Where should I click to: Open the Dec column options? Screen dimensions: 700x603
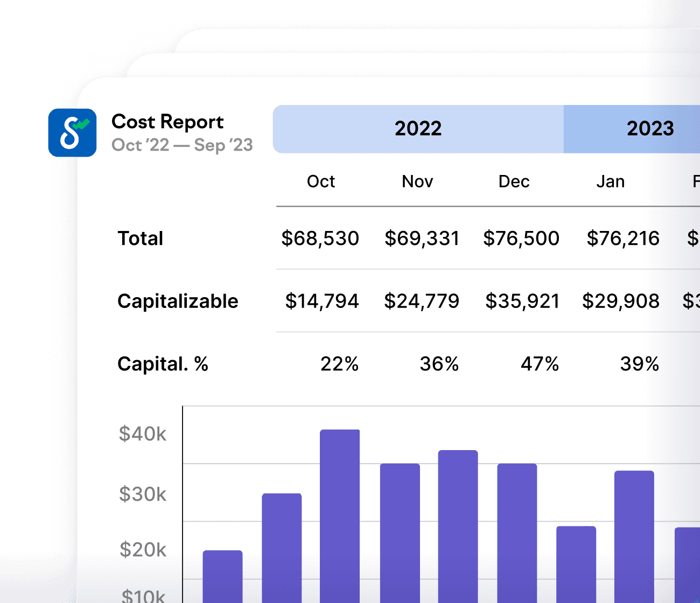513,181
